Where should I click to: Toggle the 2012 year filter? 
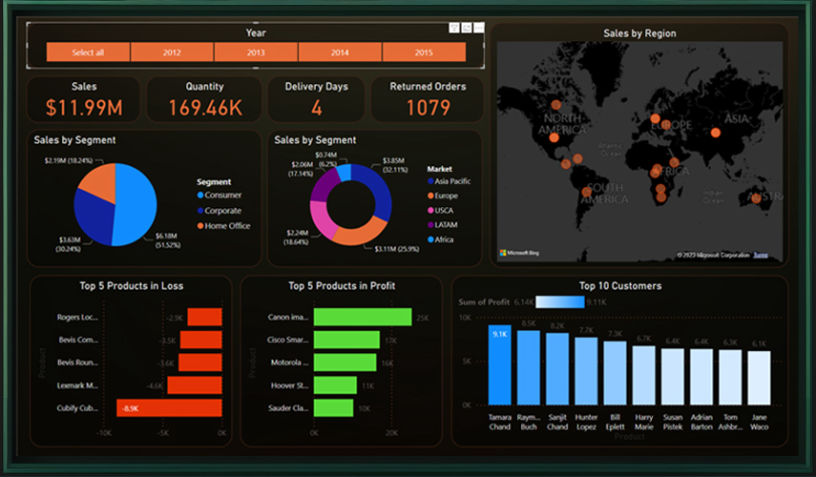click(172, 52)
